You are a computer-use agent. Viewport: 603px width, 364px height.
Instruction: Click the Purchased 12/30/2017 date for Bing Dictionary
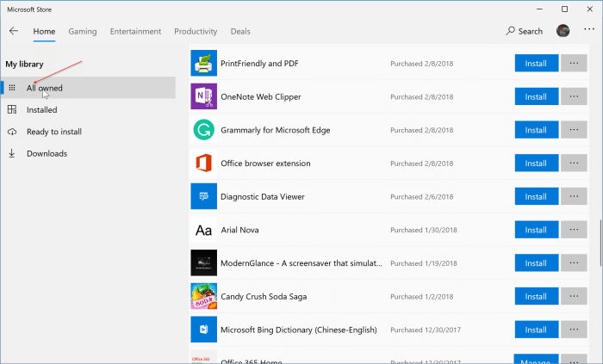pyautogui.click(x=426, y=330)
